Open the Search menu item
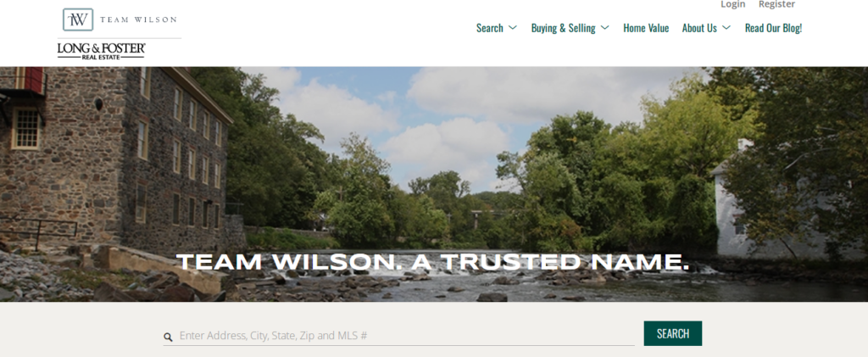Image resolution: width=868 pixels, height=357 pixels. [490, 28]
